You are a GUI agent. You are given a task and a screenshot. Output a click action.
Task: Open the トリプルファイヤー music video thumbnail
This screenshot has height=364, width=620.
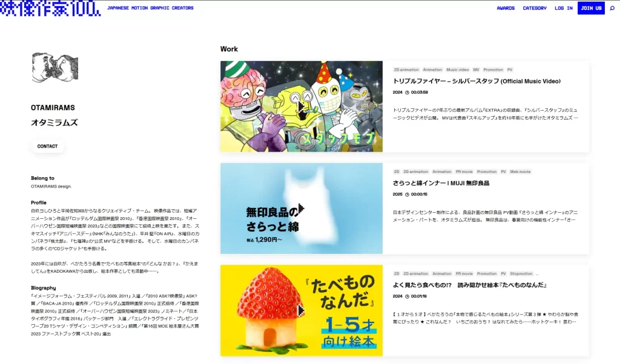(x=302, y=106)
